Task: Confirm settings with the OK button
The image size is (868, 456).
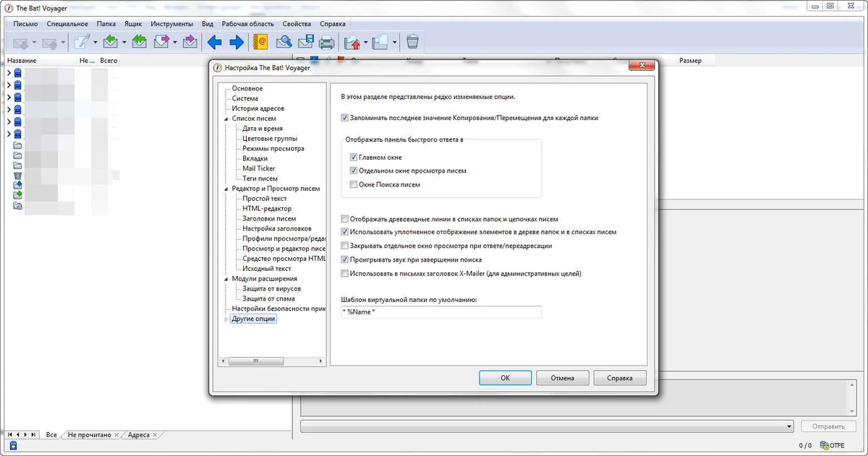Action: [x=505, y=378]
